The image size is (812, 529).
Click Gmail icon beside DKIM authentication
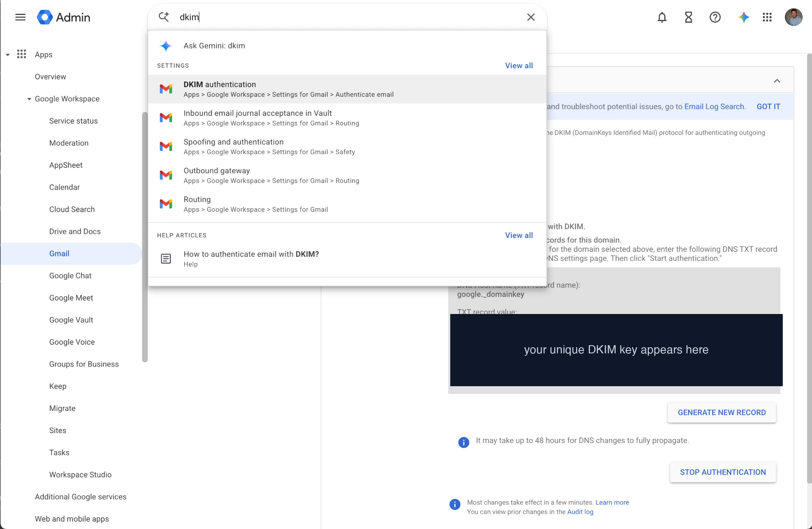166,89
